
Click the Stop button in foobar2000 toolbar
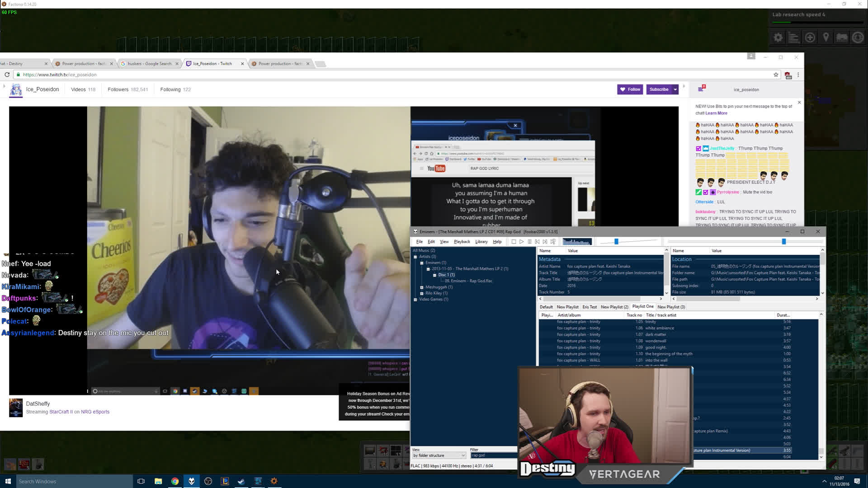pyautogui.click(x=514, y=242)
